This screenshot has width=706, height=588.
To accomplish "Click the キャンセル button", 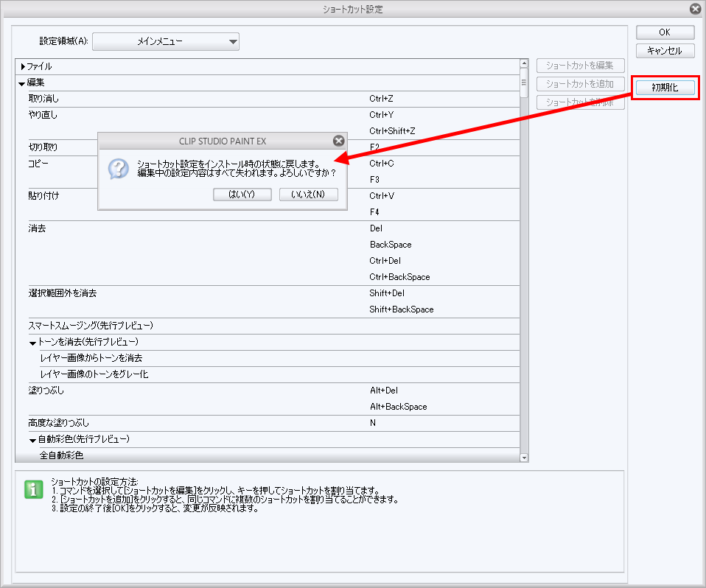I will (x=665, y=51).
